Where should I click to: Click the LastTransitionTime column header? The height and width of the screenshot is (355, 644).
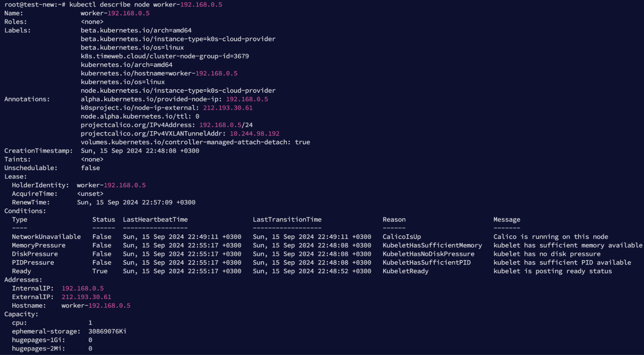coord(287,219)
